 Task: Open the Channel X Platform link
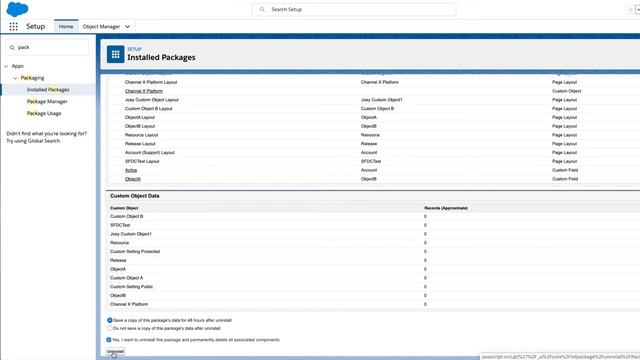click(x=144, y=91)
